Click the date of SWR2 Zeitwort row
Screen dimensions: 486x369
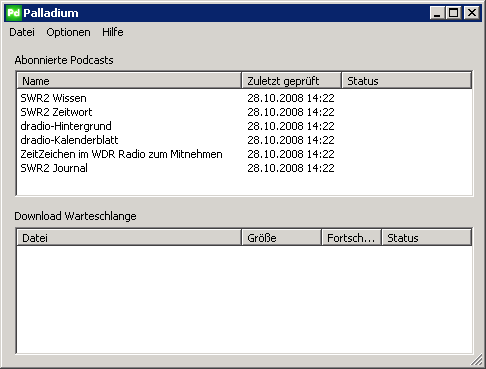[291, 112]
